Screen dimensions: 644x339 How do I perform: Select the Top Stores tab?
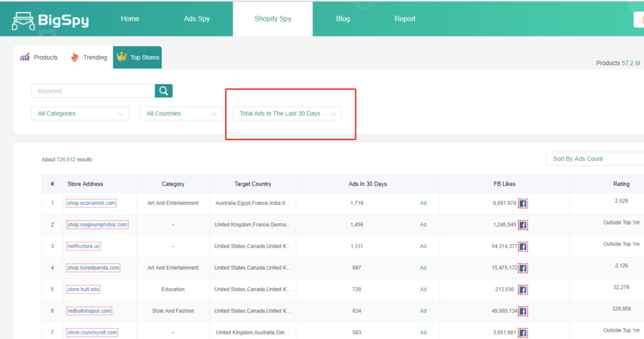click(137, 57)
